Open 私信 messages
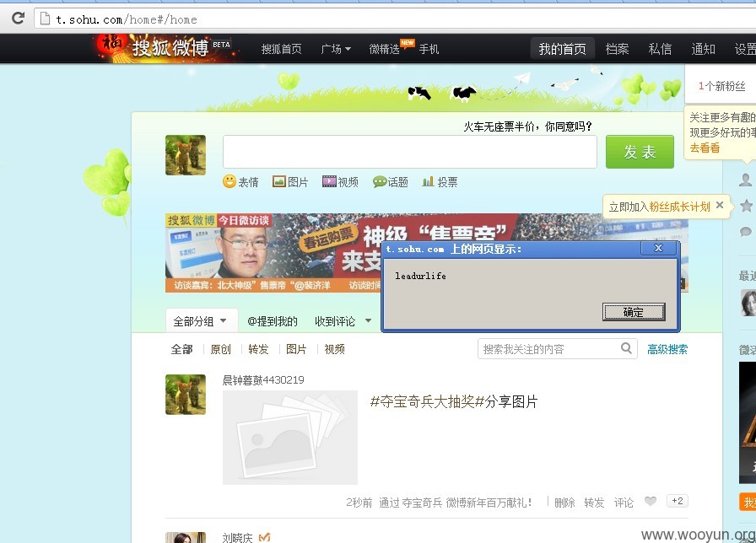Image resolution: width=756 pixels, height=543 pixels. [x=660, y=49]
